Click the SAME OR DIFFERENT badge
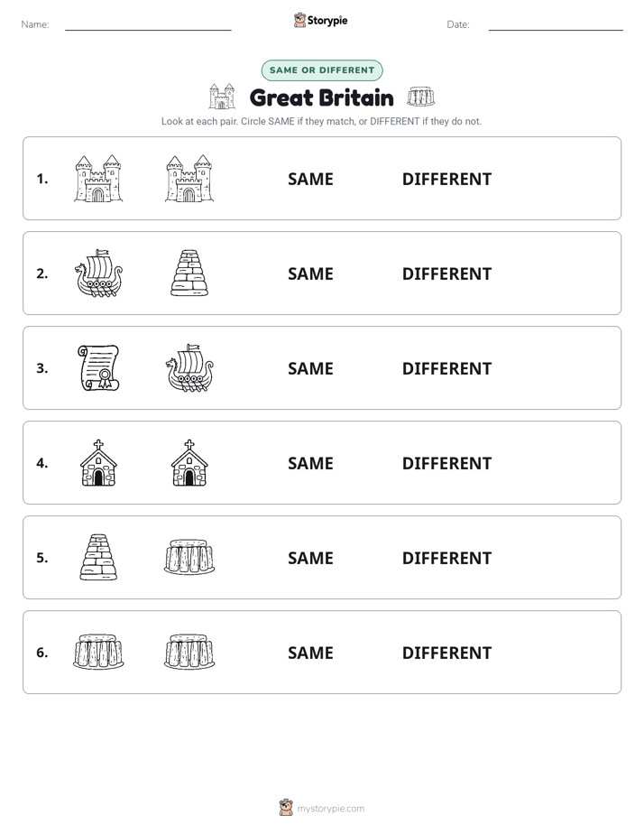644x834 pixels. point(322,70)
